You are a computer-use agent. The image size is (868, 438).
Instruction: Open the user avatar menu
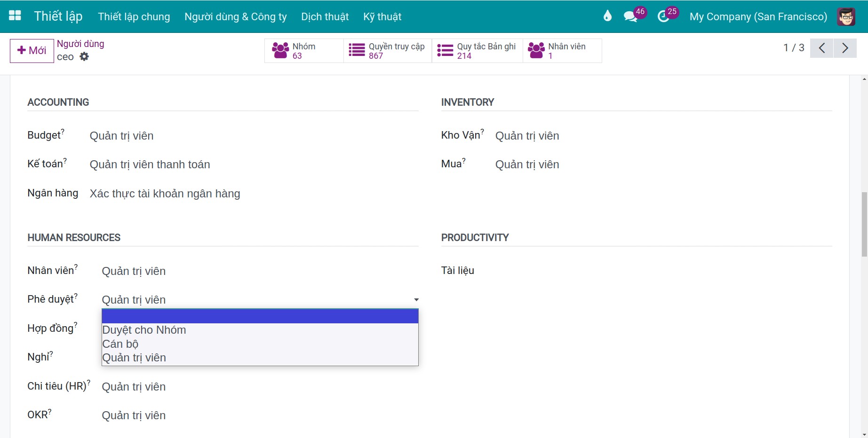pyautogui.click(x=846, y=16)
